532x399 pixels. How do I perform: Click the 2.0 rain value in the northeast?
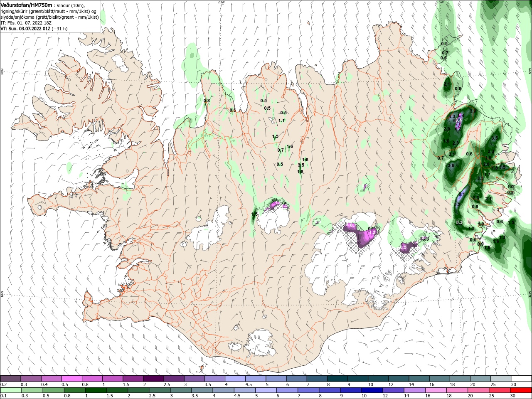(x=447, y=129)
